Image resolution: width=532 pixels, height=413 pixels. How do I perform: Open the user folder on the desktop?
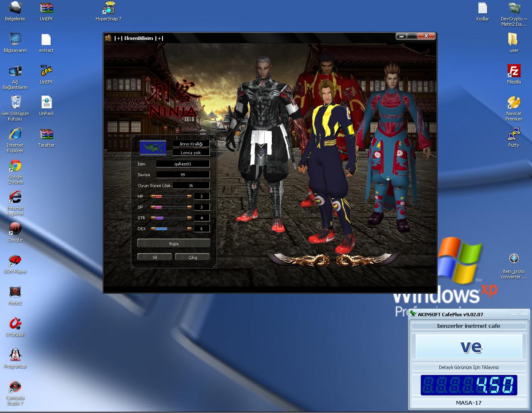point(514,43)
